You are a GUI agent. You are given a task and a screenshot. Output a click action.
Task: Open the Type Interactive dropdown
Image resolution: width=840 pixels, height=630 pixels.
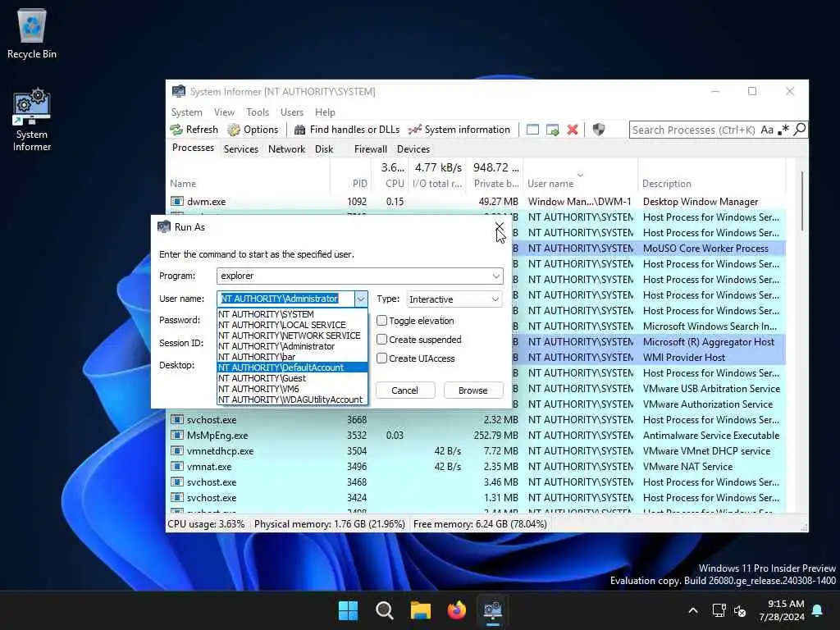(x=454, y=299)
